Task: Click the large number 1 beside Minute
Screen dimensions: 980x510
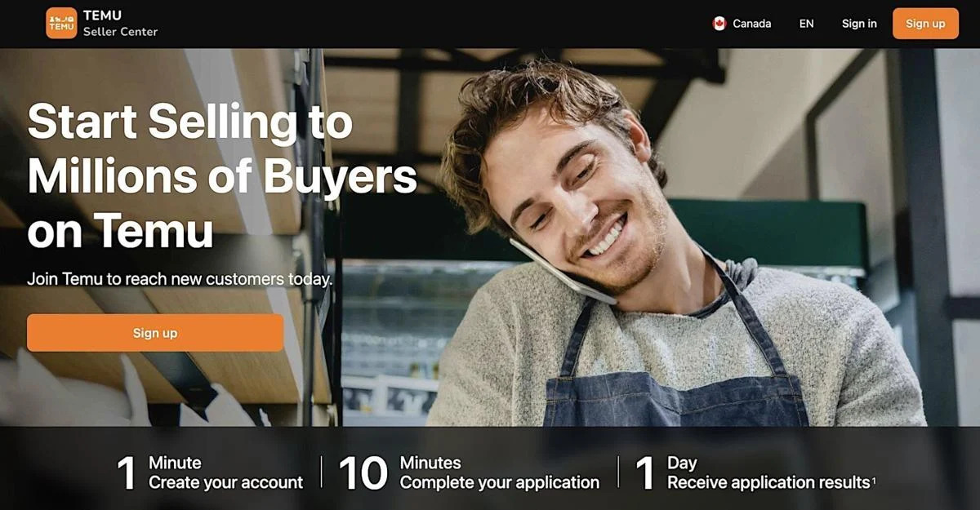Action: click(x=127, y=473)
